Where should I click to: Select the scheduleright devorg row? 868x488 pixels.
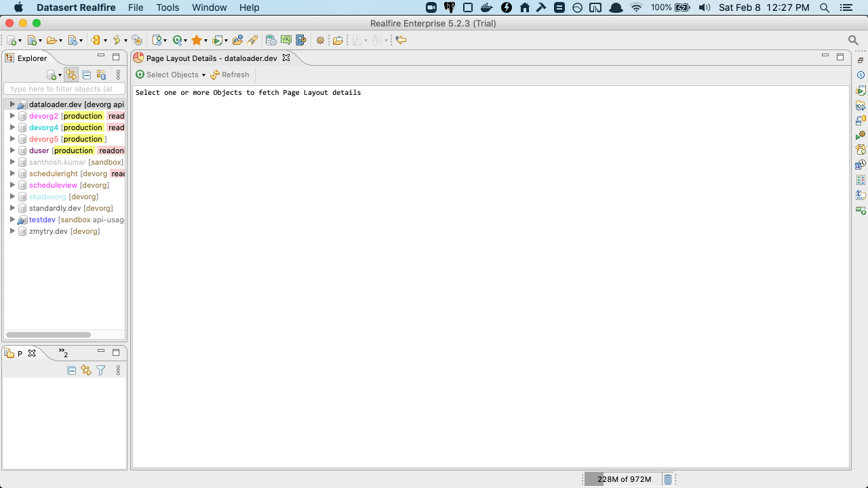click(x=65, y=174)
